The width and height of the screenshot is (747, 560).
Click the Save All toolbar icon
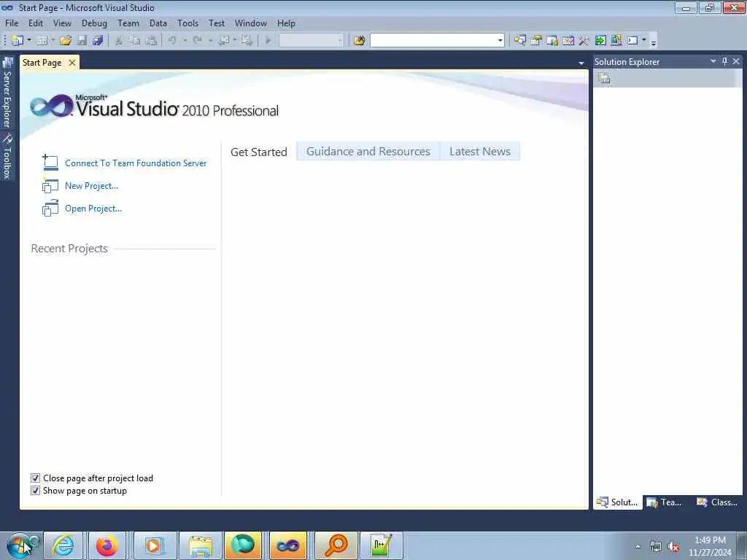(x=98, y=41)
